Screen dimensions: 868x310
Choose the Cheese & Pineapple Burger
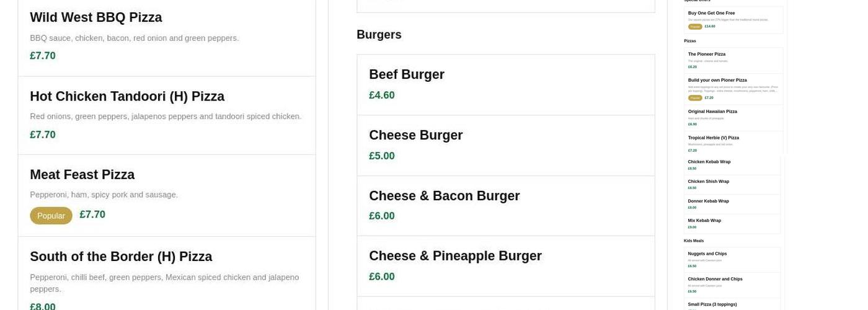coord(455,256)
